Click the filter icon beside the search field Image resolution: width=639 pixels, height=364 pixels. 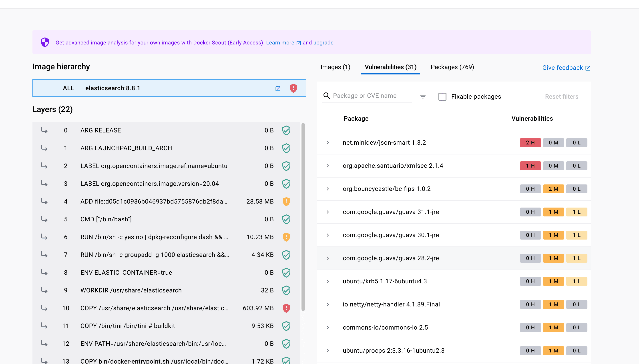click(423, 96)
